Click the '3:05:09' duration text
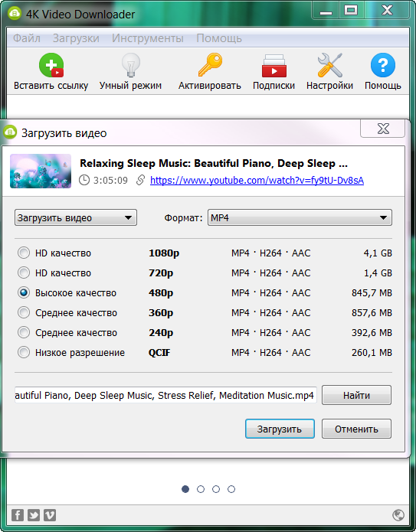 pyautogui.click(x=111, y=180)
